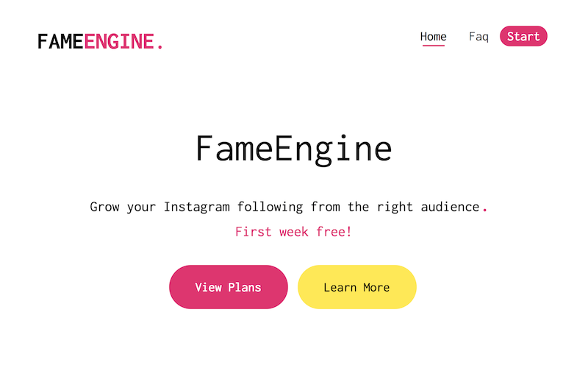This screenshot has width=588, height=368.
Task: Click the pink 'First week free!' text
Action: pos(293,232)
